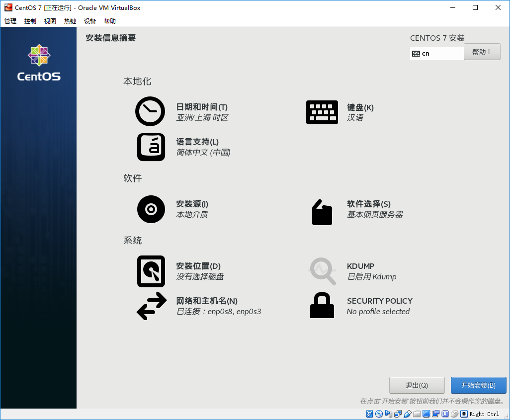Select 语言支持(L) label
Image resolution: width=510 pixels, height=420 pixels.
(197, 142)
